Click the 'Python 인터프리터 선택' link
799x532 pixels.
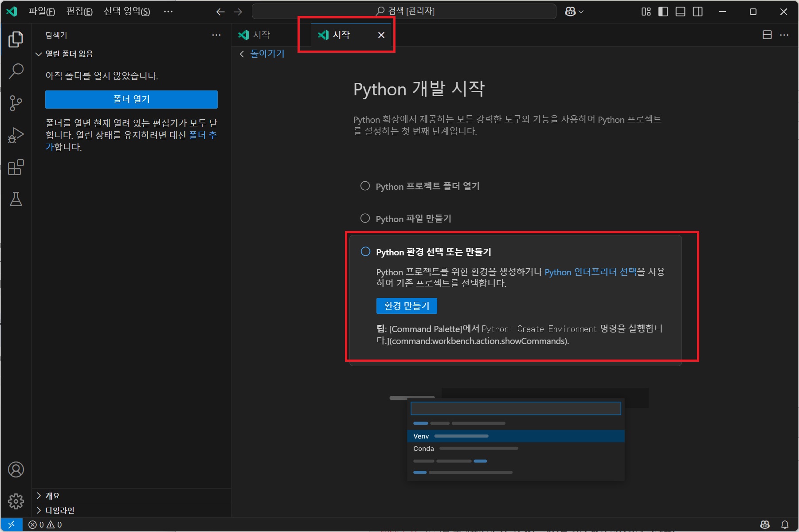[590, 272]
